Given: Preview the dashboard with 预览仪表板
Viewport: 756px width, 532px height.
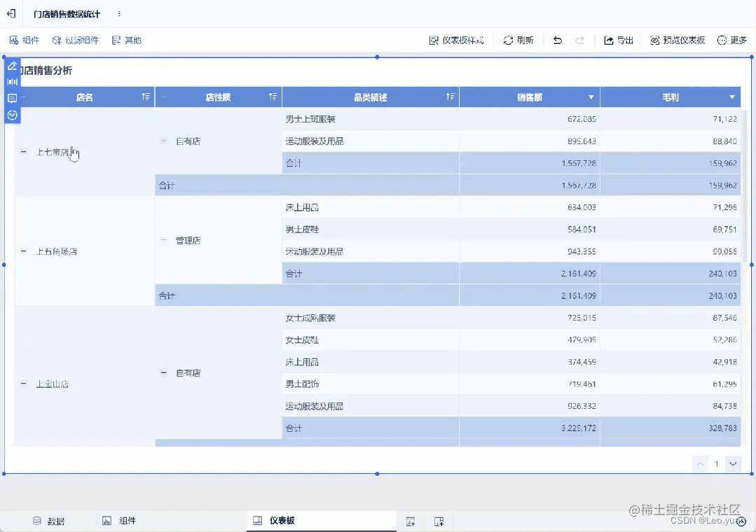Looking at the screenshot, I should (679, 40).
